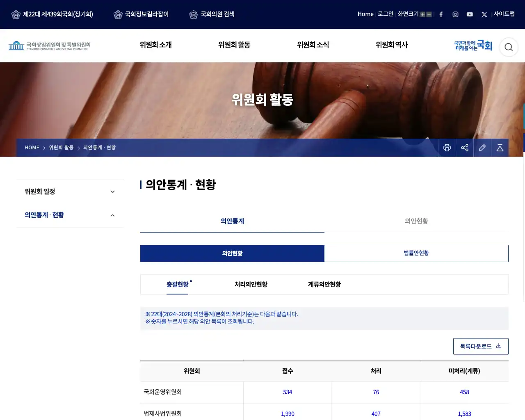
Task: Switch to the 의안현황 top tab
Action: (416, 221)
